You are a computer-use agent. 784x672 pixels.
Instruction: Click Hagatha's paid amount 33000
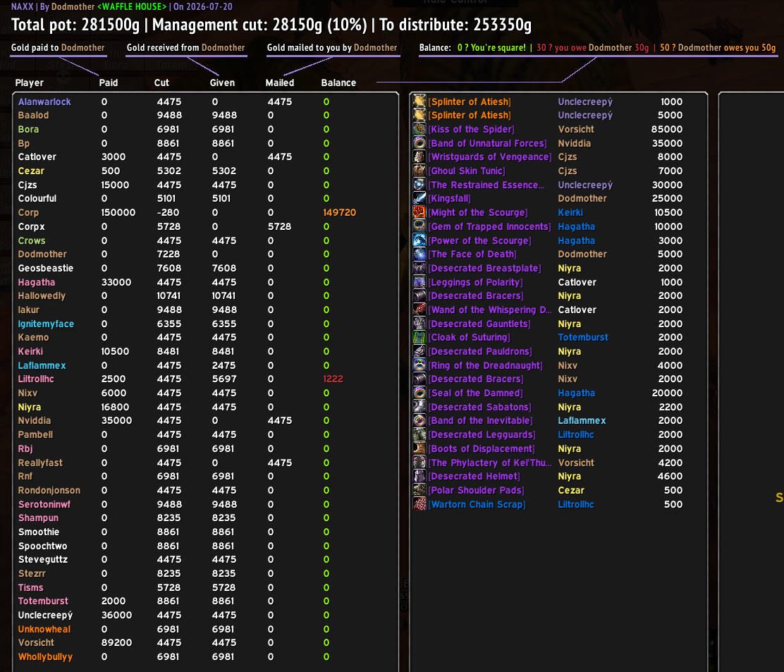point(116,282)
